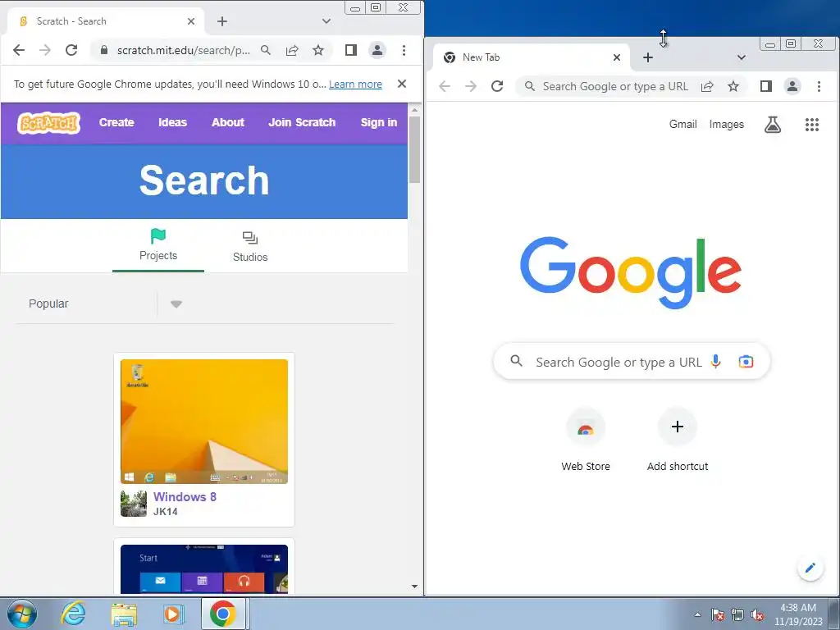The image size is (840, 630).
Task: Open Ideas in Scratch navbar
Action: pos(172,123)
